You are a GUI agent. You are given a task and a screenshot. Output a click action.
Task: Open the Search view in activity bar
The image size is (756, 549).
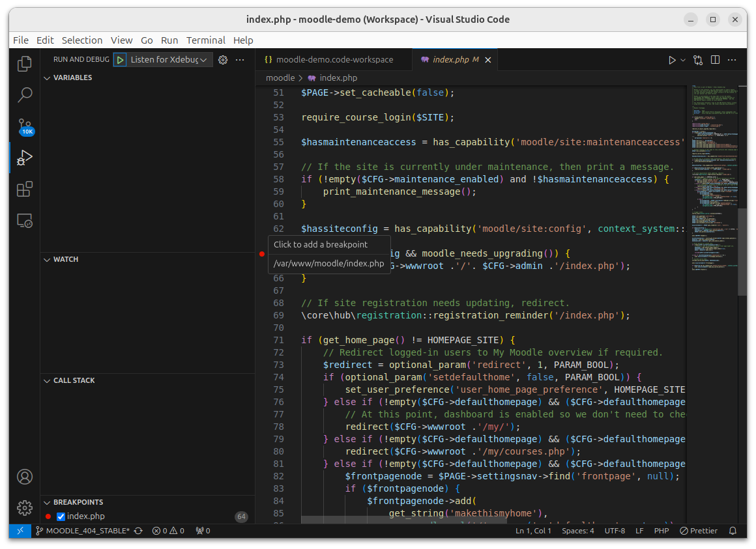25,95
